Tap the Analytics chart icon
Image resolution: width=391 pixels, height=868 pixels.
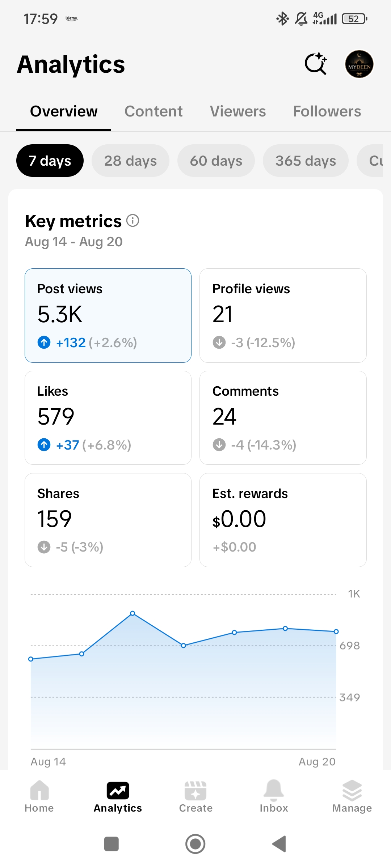click(118, 791)
